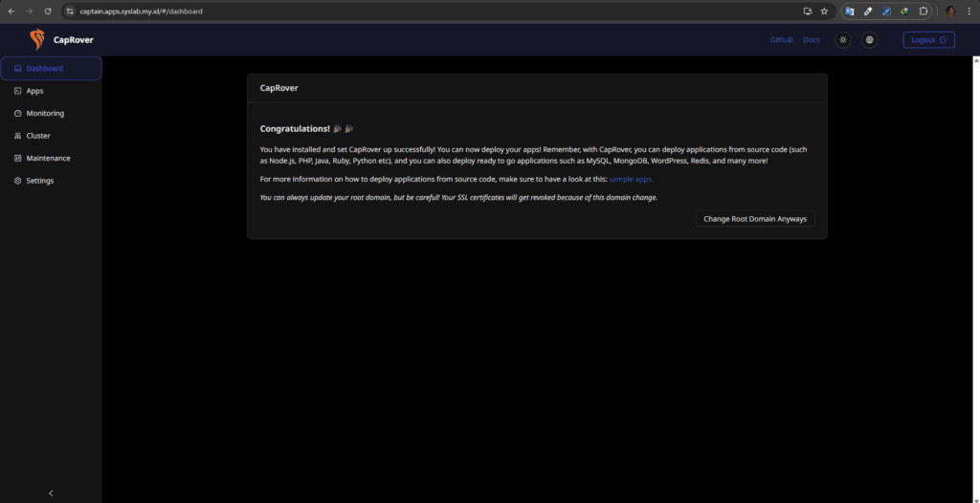This screenshot has width=980, height=503.
Task: Open the language globe selector
Action: click(869, 40)
